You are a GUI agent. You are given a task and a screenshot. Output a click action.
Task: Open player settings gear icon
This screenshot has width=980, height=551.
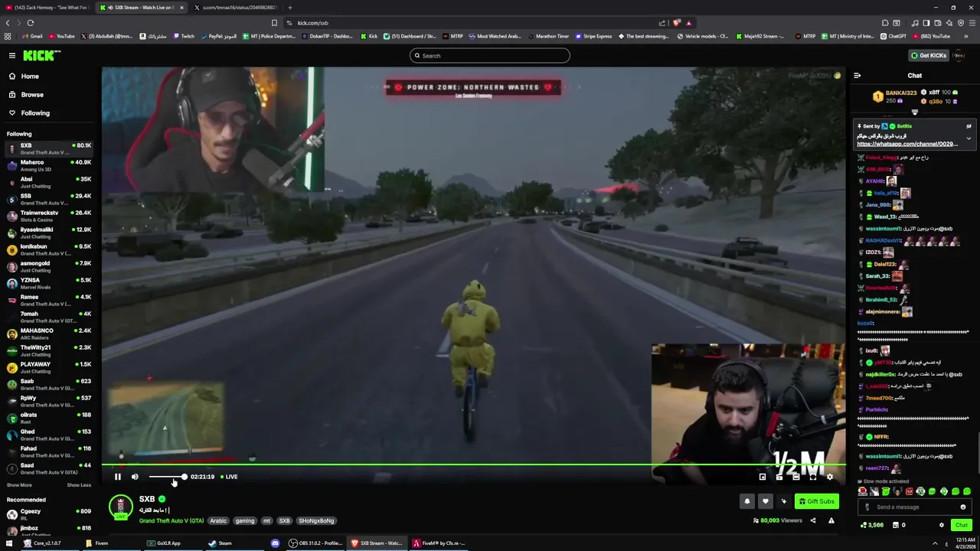pyautogui.click(x=830, y=477)
